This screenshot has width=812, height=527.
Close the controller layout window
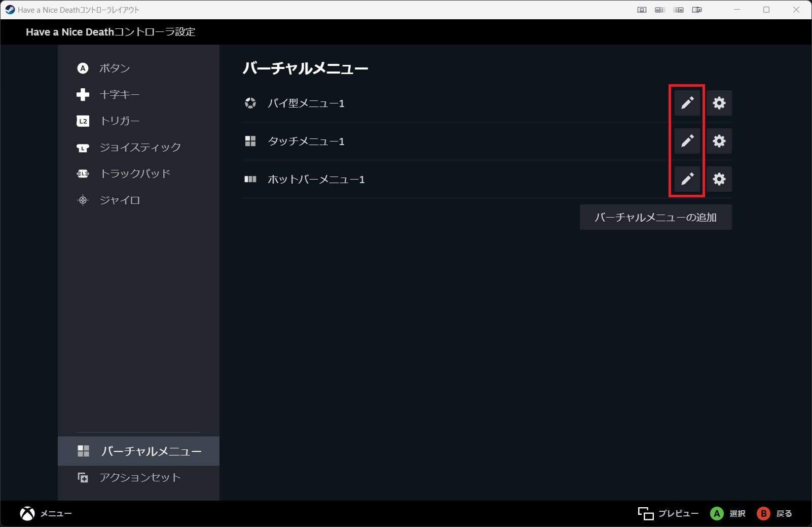click(x=796, y=10)
